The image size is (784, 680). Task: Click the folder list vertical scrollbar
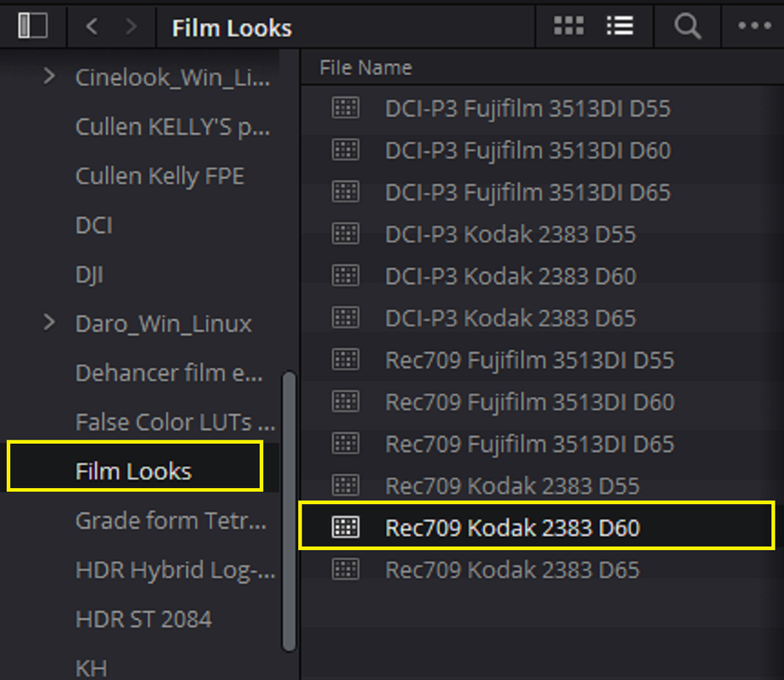point(289,511)
